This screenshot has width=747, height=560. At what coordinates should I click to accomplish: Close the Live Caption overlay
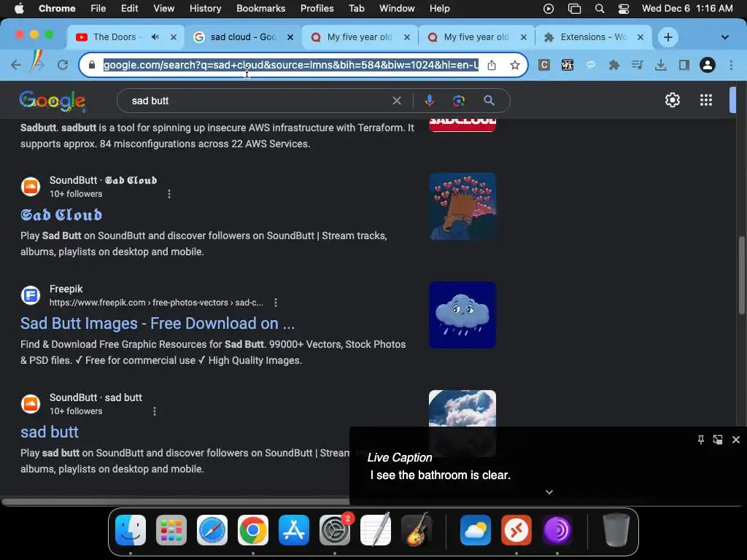pos(735,440)
